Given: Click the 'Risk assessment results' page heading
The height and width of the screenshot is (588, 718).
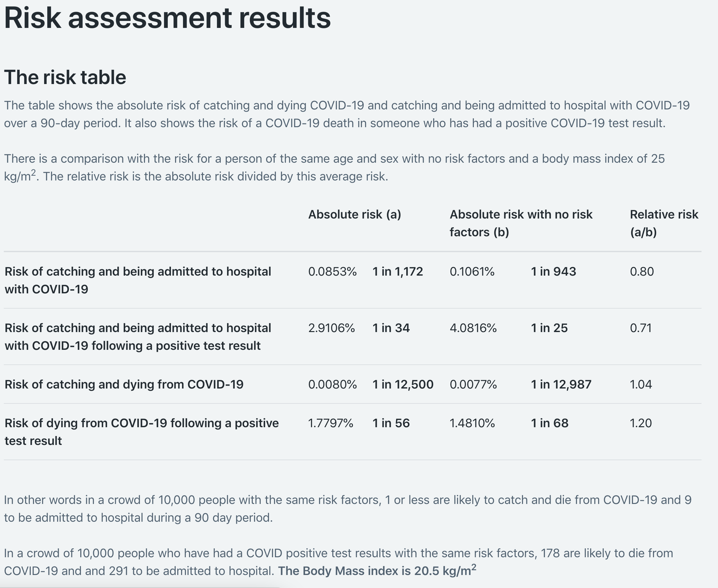Looking at the screenshot, I should point(167,18).
